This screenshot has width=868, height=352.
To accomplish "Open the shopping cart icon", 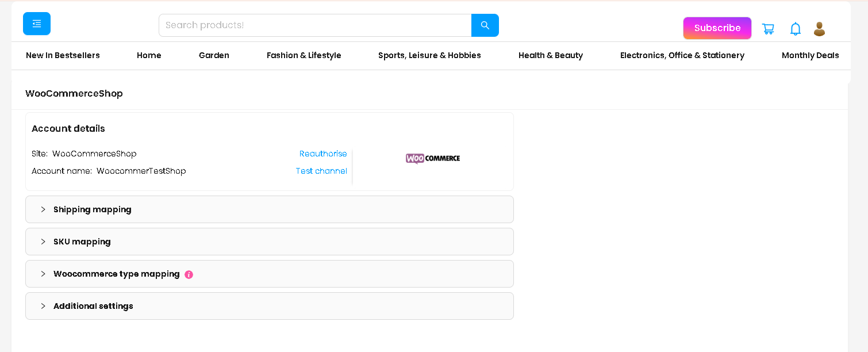I will pos(768,29).
